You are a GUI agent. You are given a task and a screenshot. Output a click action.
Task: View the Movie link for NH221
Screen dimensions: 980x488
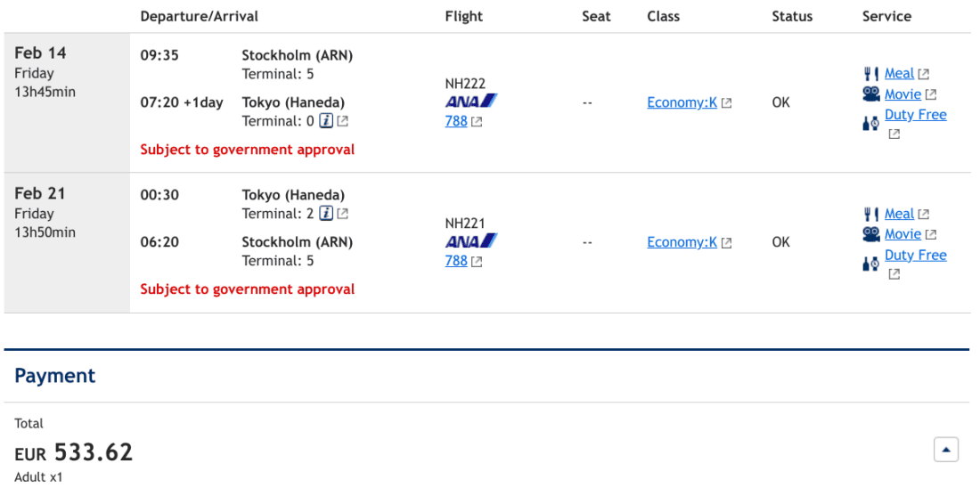[902, 234]
